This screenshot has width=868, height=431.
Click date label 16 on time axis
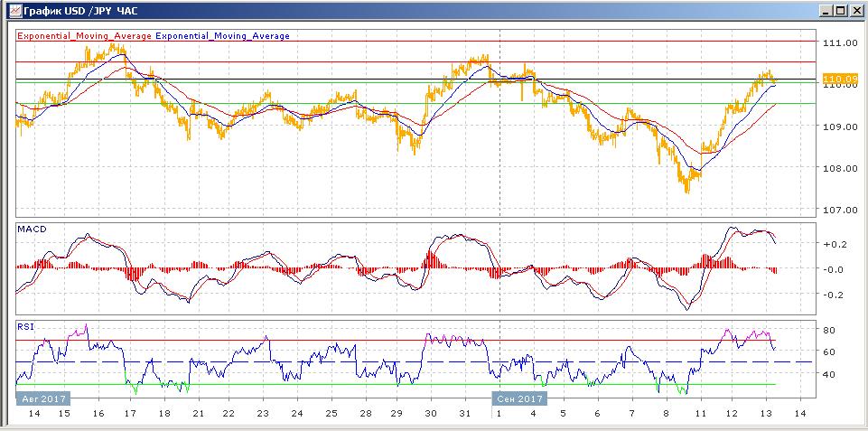pyautogui.click(x=98, y=415)
